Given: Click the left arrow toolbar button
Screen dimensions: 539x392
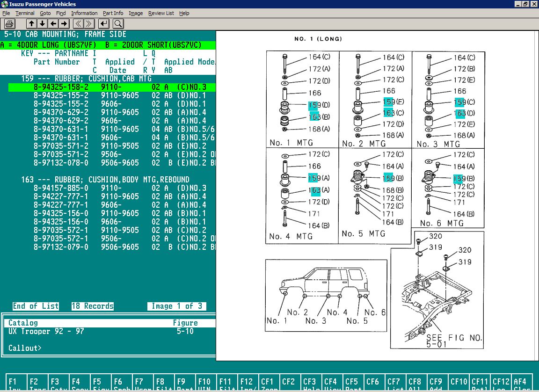Looking at the screenshot, I should click(x=53, y=24).
